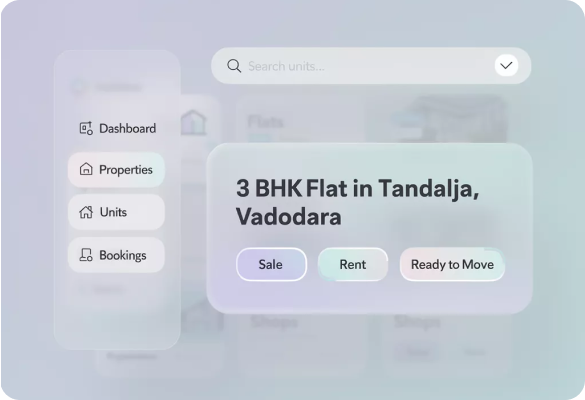
Task: Click the blurred Flats card heading
Action: pos(266,122)
